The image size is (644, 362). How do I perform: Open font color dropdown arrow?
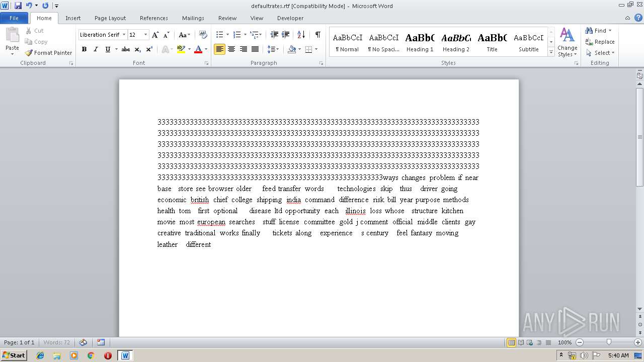(x=206, y=49)
